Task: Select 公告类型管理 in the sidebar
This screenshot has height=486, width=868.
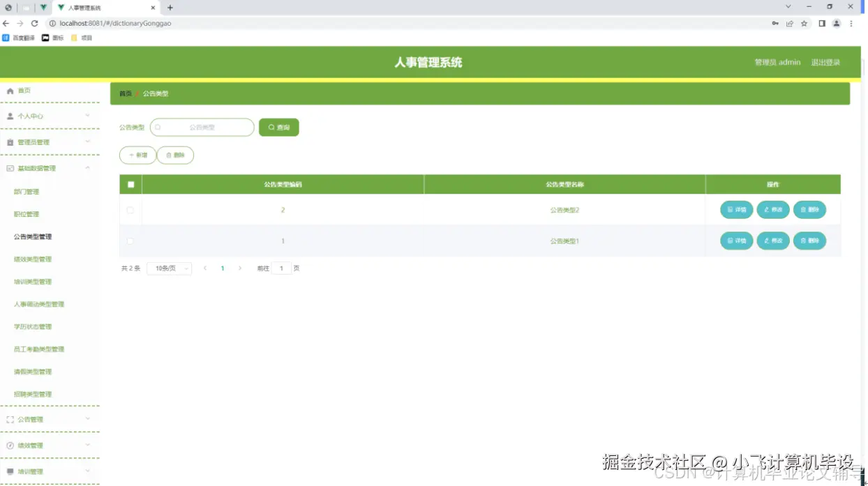Action: pyautogui.click(x=33, y=236)
